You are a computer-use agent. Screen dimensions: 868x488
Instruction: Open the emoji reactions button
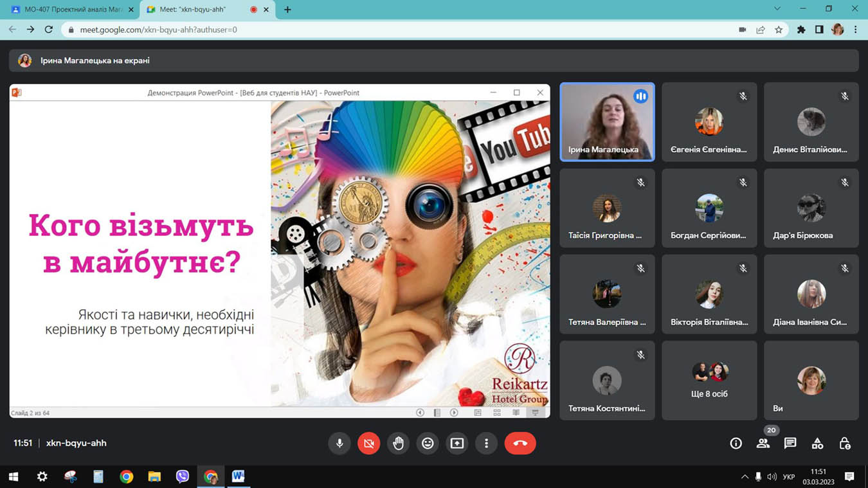428,443
